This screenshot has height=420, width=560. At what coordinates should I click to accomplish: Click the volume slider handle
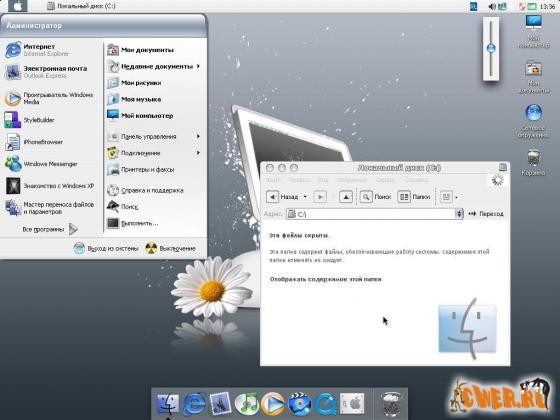click(x=491, y=48)
